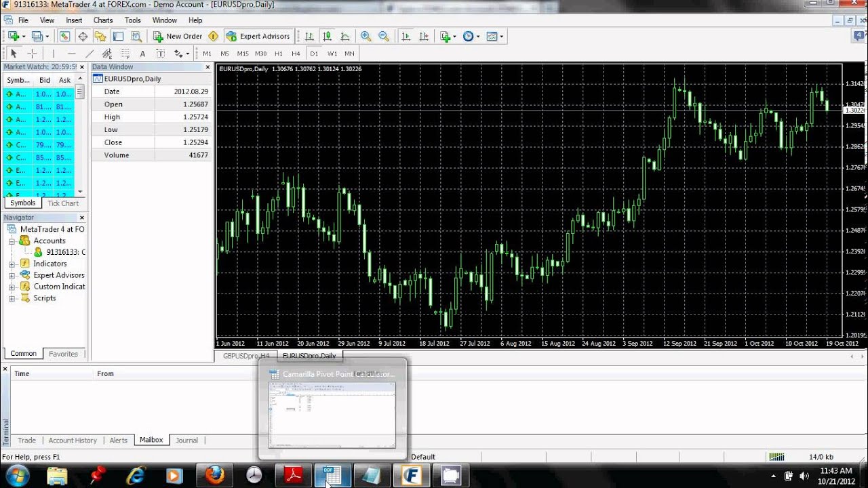This screenshot has height=488, width=868.
Task: Open the Profiles toolbar icon
Action: click(x=37, y=36)
